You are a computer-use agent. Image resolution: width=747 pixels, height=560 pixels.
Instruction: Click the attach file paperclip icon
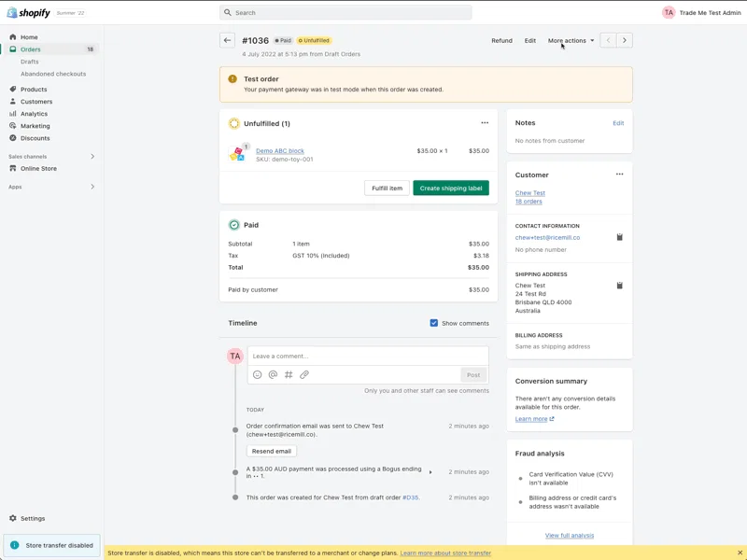tap(304, 375)
